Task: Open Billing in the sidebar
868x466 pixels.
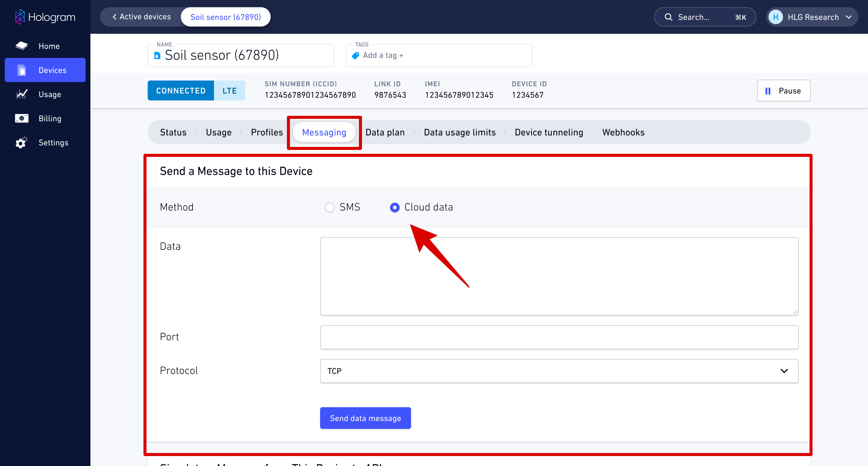Action: [45, 118]
